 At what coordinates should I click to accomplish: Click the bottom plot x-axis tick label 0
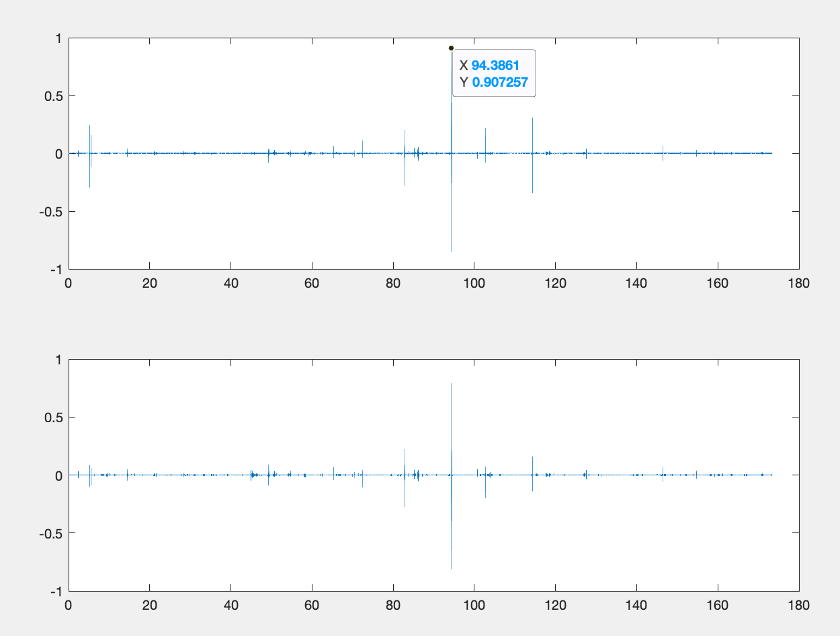pyautogui.click(x=69, y=604)
